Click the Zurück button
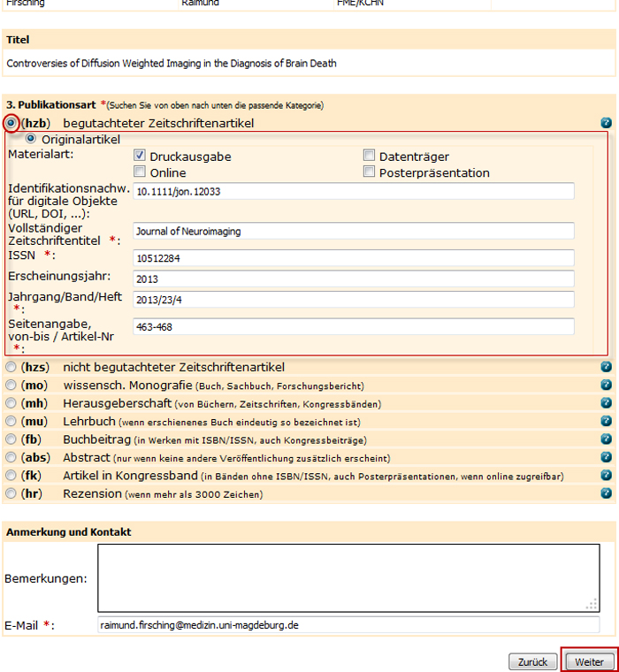The width and height of the screenshot is (619, 672). pyautogui.click(x=533, y=661)
